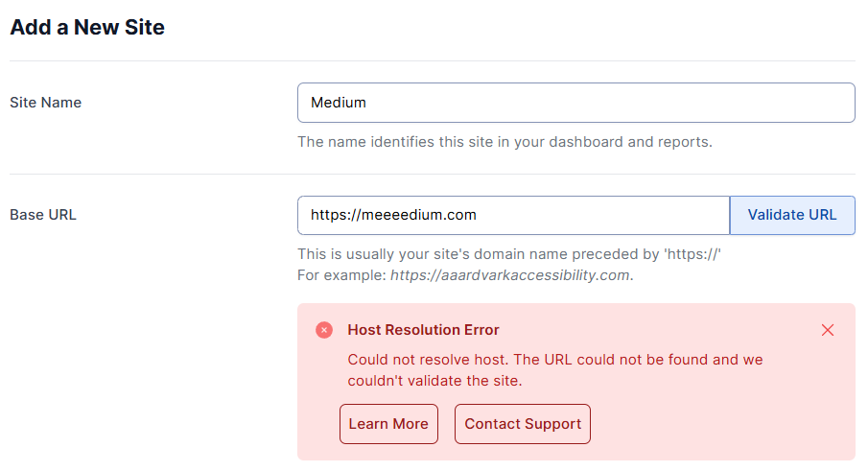Click the 'Base URL' field label
The width and height of the screenshot is (868, 471).
pyautogui.click(x=43, y=215)
